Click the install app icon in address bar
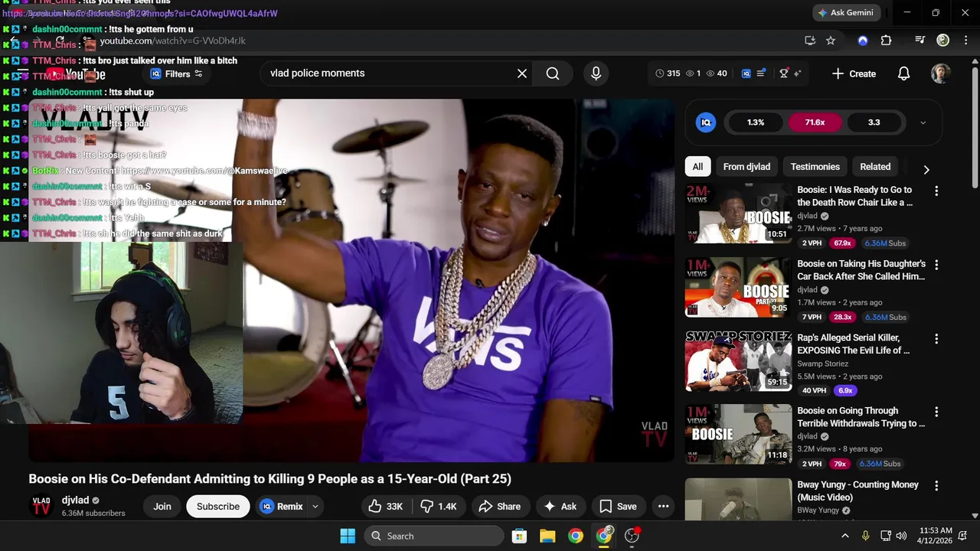The height and width of the screenshot is (551, 980). [810, 41]
